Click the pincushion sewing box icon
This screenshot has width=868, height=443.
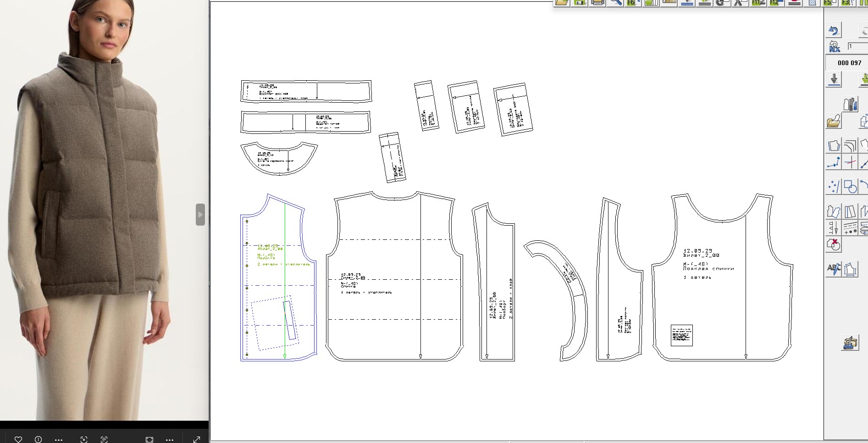point(850,343)
